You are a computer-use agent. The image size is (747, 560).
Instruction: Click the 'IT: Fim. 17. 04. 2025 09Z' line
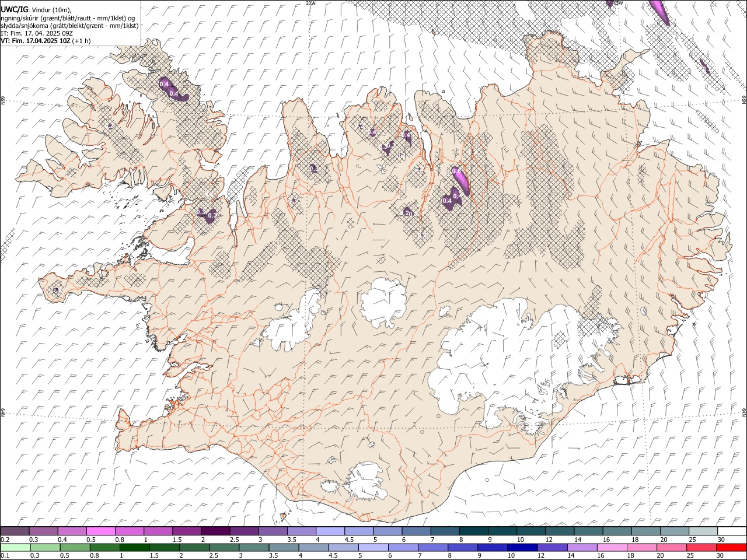tap(37, 34)
